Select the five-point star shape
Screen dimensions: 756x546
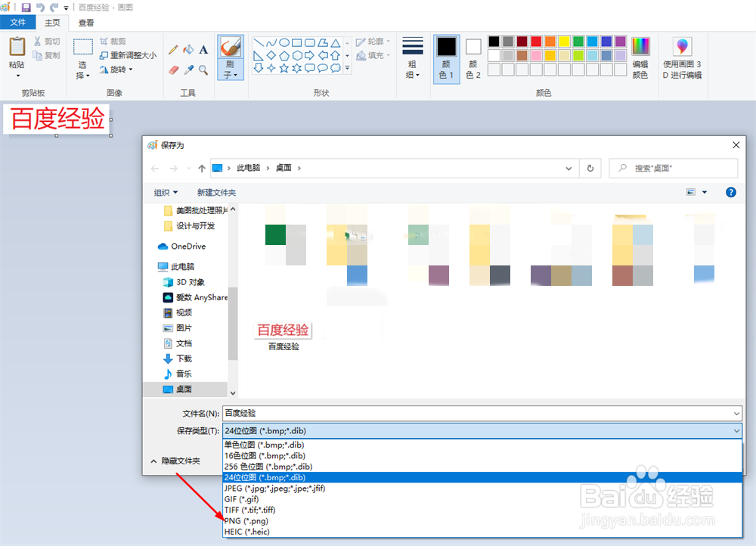coord(284,68)
